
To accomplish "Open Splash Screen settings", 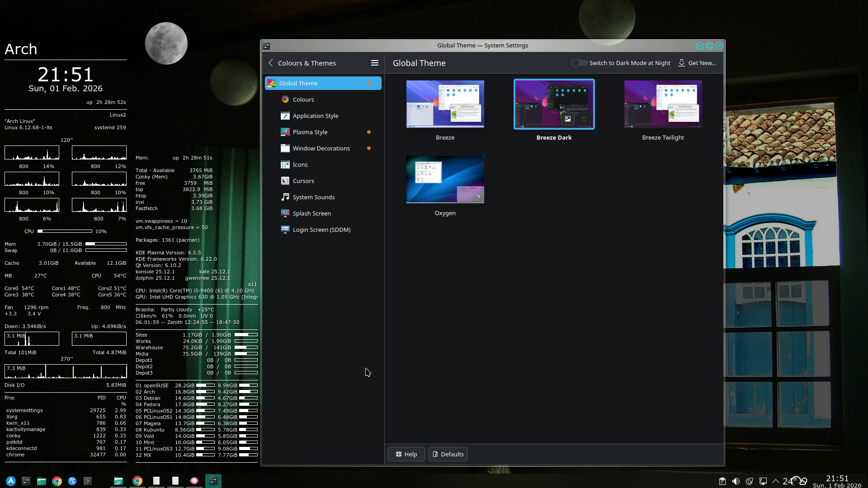I will (x=311, y=213).
